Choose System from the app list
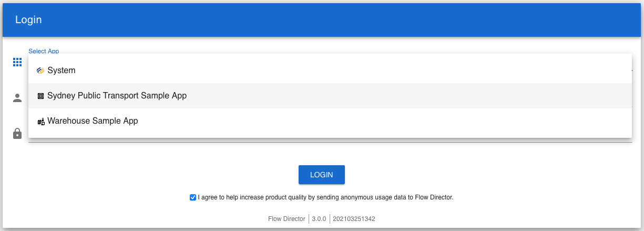The width and height of the screenshot is (644, 231). click(62, 71)
